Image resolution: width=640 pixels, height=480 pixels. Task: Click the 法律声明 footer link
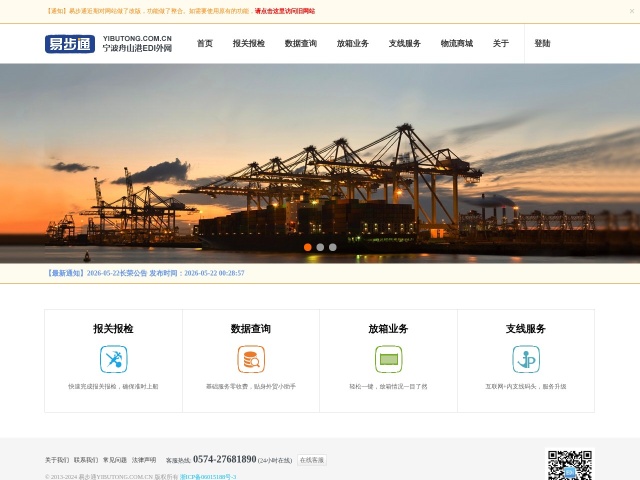click(x=144, y=460)
